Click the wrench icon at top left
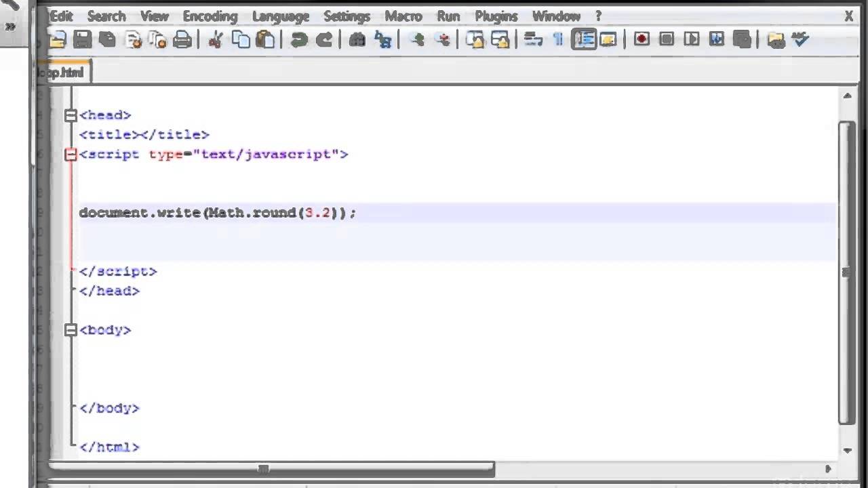Viewport: 868px width, 488px height. (x=10, y=4)
